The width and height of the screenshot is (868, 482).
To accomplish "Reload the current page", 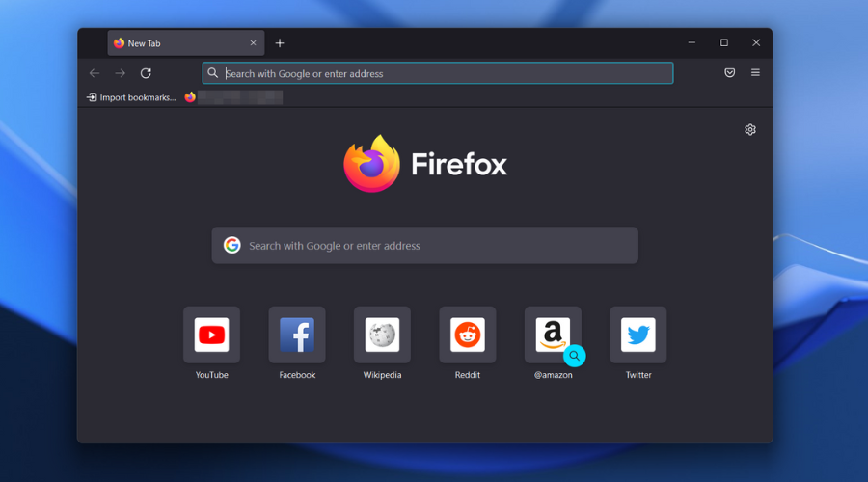I will [x=146, y=73].
